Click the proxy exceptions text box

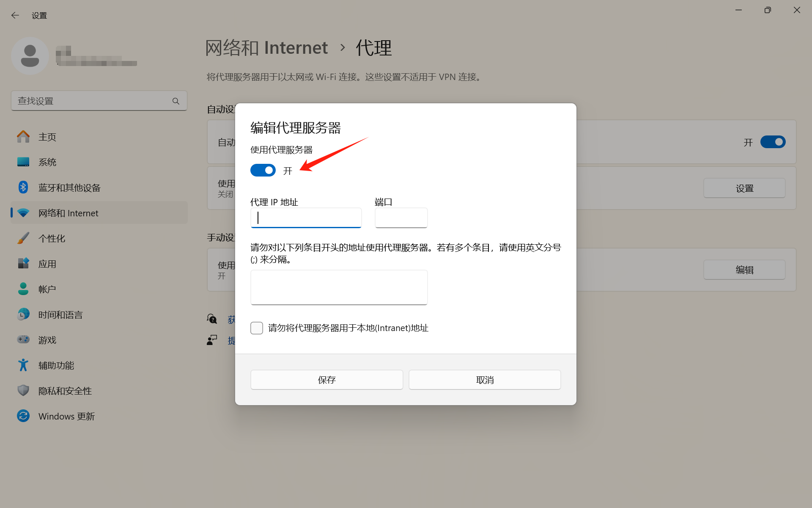pos(339,287)
